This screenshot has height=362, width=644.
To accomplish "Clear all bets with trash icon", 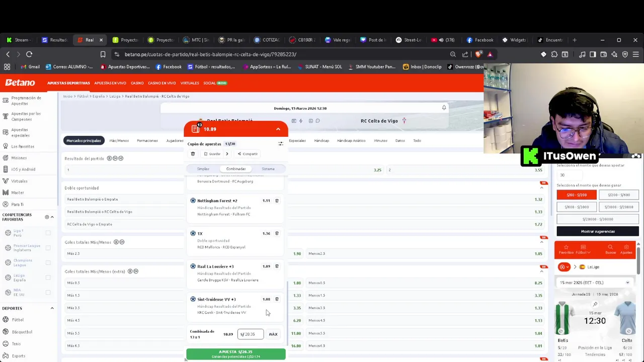I will point(193,154).
